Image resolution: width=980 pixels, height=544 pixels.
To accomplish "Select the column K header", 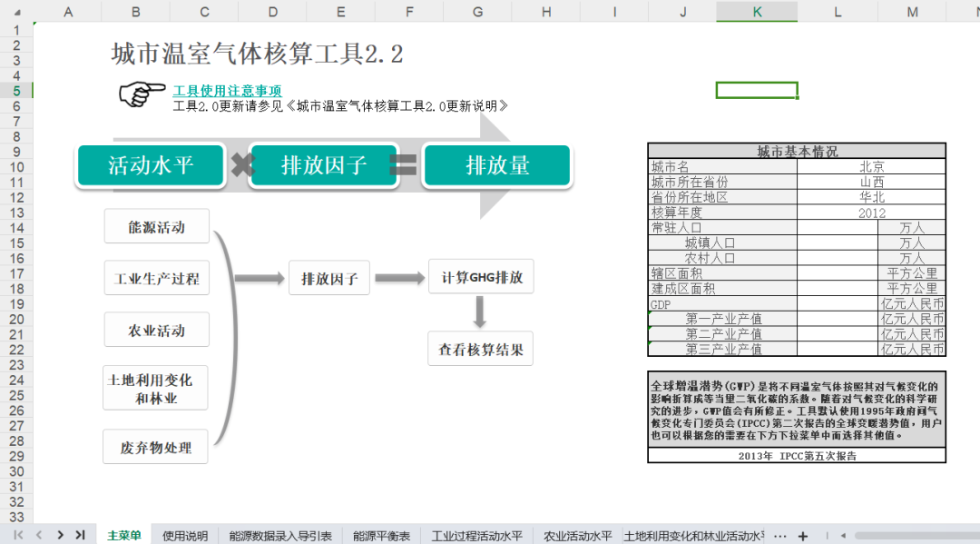I will [757, 11].
